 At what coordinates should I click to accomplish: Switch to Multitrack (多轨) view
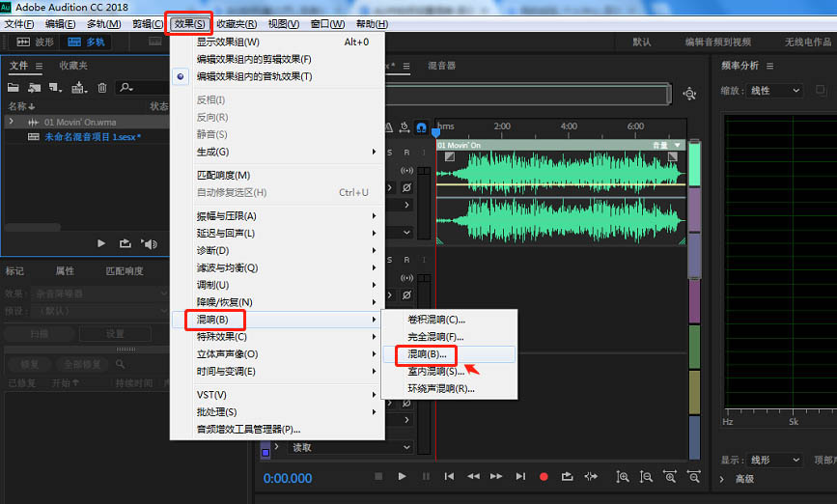[x=87, y=42]
